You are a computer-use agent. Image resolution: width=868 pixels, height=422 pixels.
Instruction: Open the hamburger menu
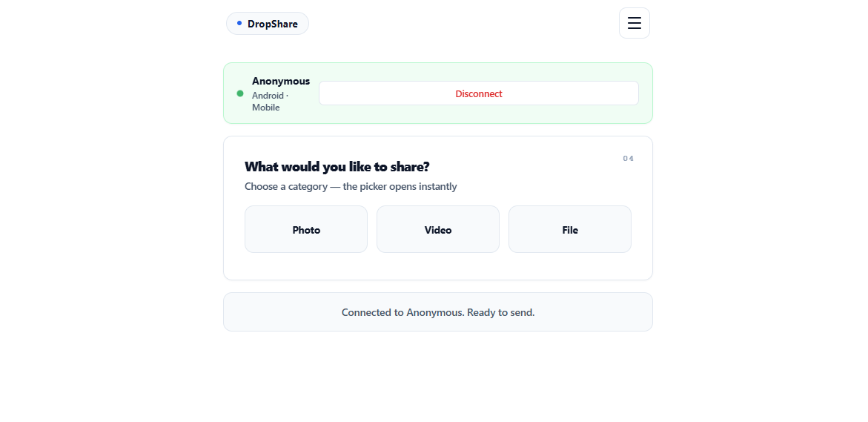click(x=635, y=23)
